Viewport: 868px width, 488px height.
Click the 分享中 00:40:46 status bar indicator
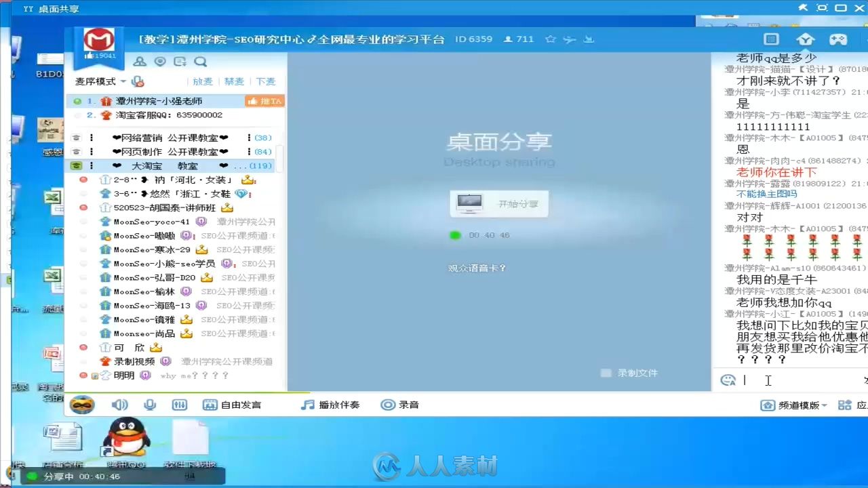[x=123, y=476]
